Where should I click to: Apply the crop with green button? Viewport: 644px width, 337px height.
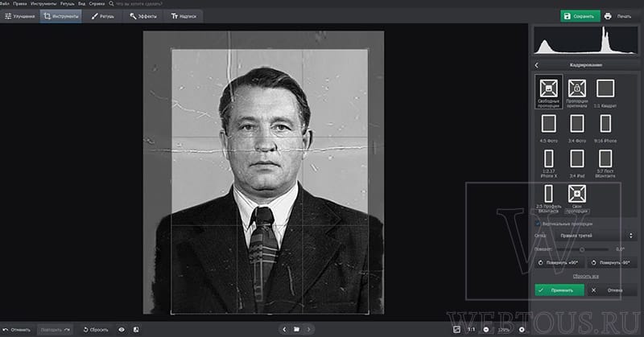[x=559, y=290]
